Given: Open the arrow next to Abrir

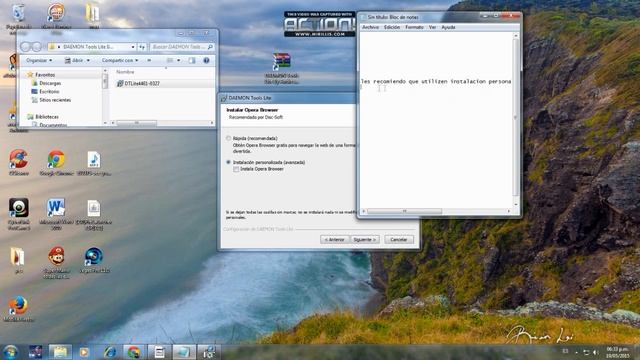Looking at the screenshot, I should 88,60.
